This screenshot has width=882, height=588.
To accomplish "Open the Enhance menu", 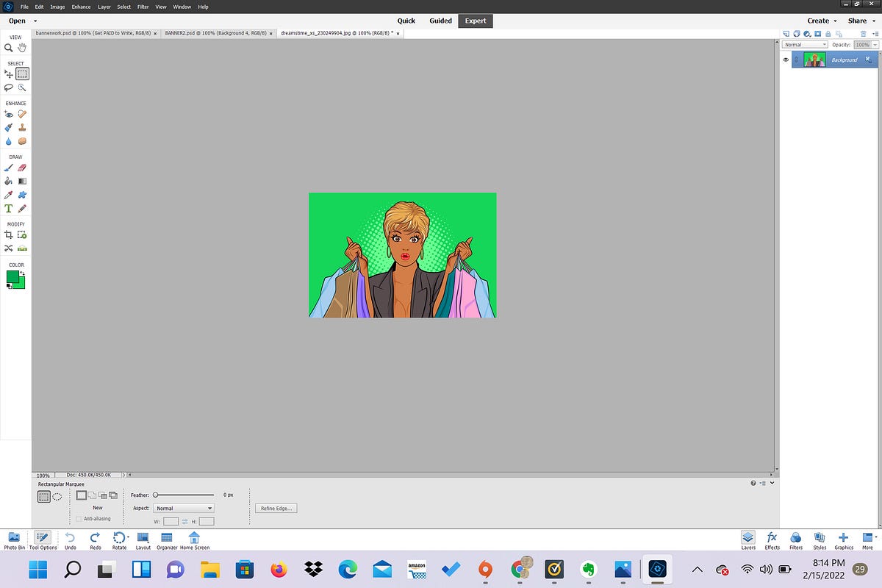I will click(81, 7).
